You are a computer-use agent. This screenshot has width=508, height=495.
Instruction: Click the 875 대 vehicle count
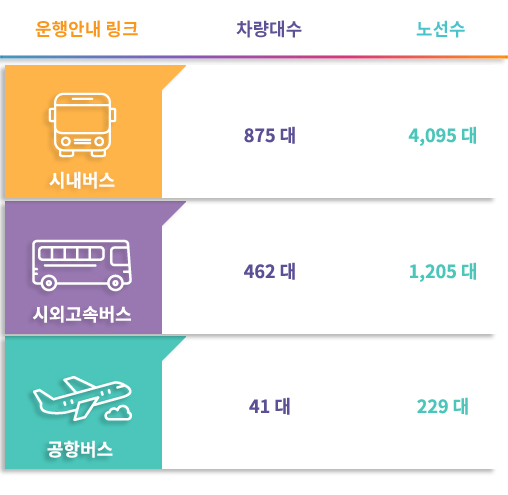click(x=270, y=135)
